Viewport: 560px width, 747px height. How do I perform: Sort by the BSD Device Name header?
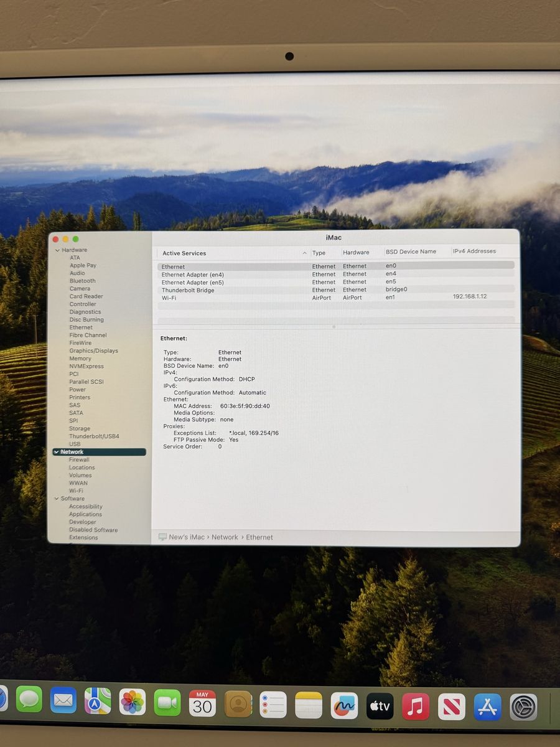[411, 251]
